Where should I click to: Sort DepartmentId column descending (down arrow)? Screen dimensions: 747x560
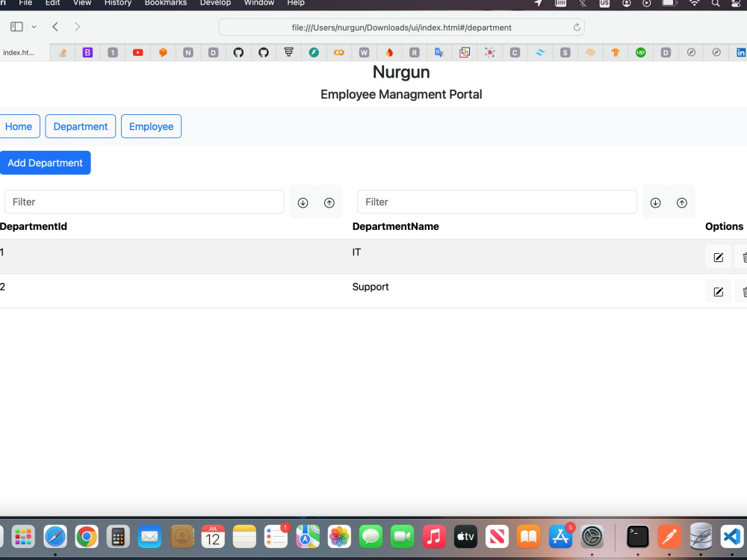click(x=303, y=202)
